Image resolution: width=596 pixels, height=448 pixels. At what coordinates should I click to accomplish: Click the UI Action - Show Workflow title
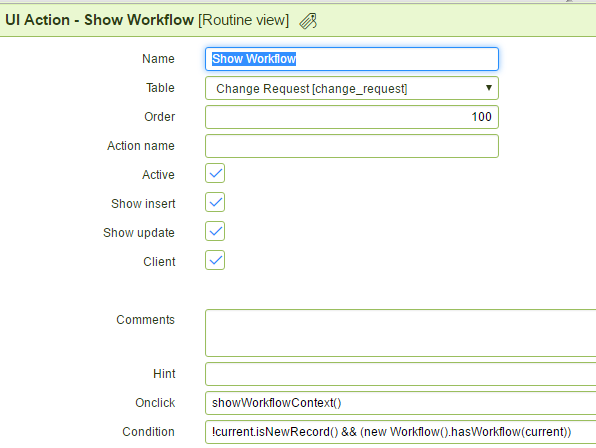[99, 20]
